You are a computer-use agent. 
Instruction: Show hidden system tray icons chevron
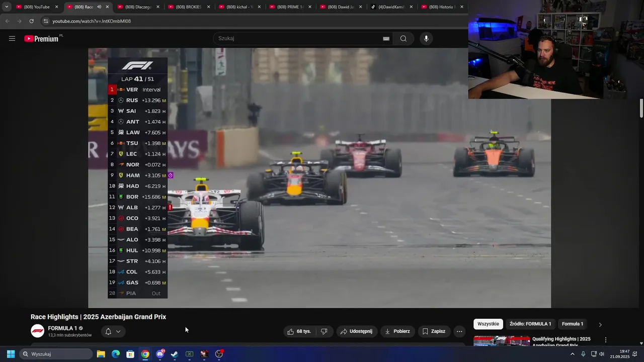click(572, 354)
